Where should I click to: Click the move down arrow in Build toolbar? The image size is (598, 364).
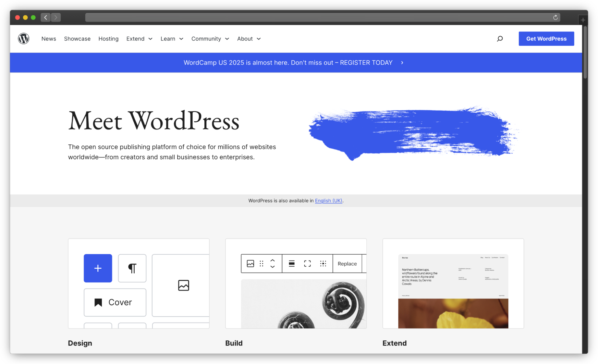click(272, 266)
